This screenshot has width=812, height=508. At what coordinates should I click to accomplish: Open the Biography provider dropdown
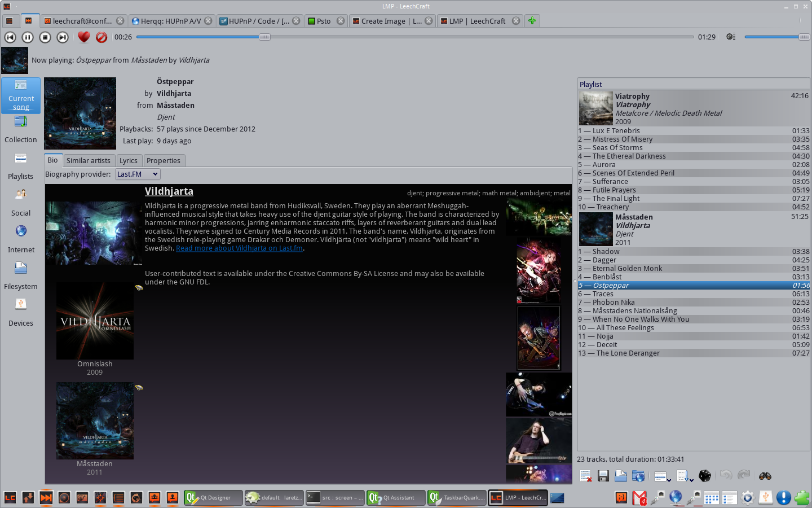coord(138,174)
